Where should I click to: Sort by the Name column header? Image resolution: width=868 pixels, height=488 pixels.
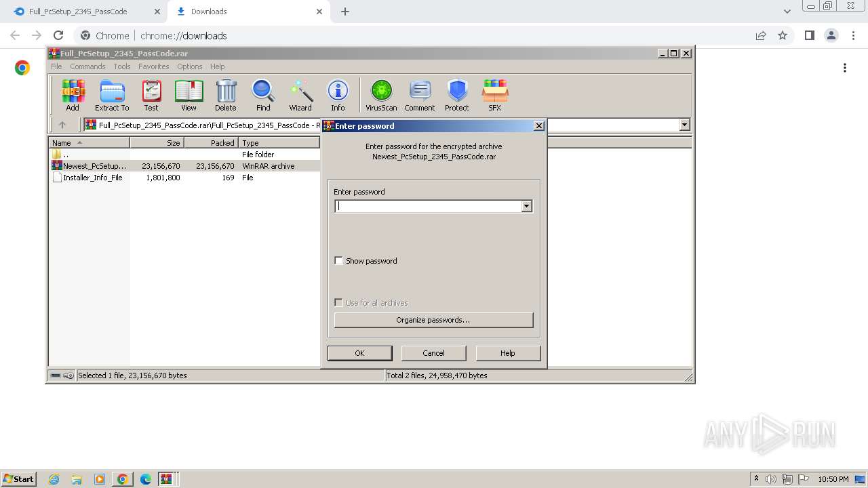point(89,143)
